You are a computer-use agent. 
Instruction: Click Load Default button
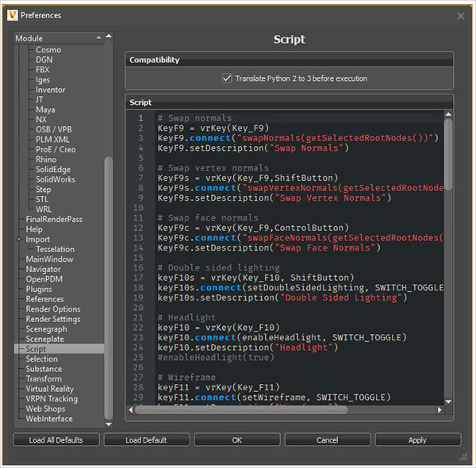pyautogui.click(x=147, y=439)
